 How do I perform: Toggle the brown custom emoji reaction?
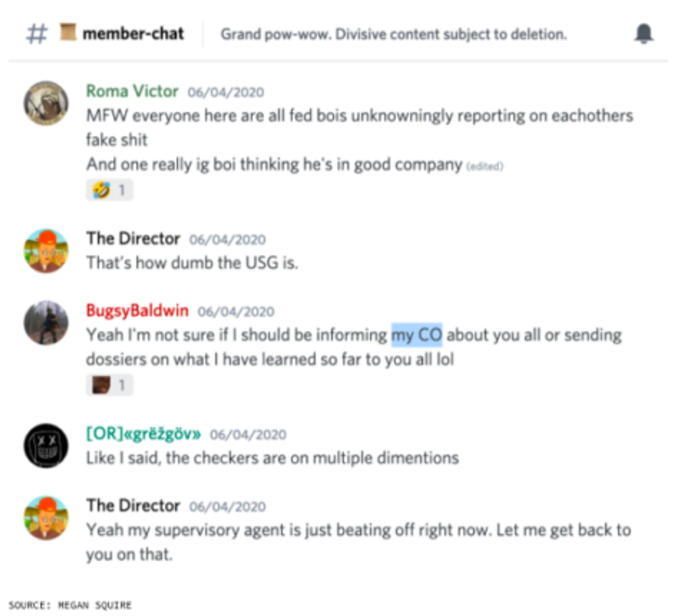[109, 385]
